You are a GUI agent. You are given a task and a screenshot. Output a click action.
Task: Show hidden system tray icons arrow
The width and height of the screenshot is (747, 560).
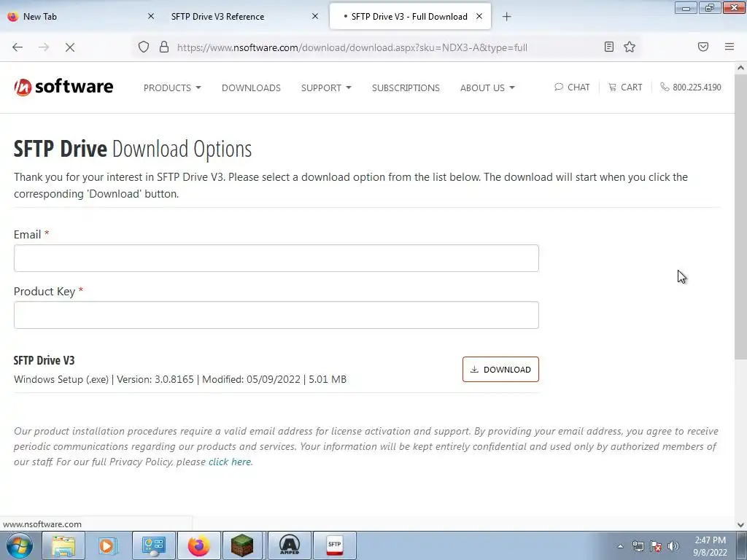[620, 546]
